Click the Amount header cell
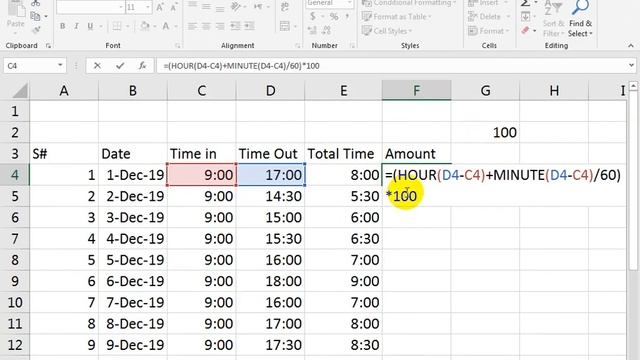Viewport: 640px width, 360px height. click(x=416, y=153)
